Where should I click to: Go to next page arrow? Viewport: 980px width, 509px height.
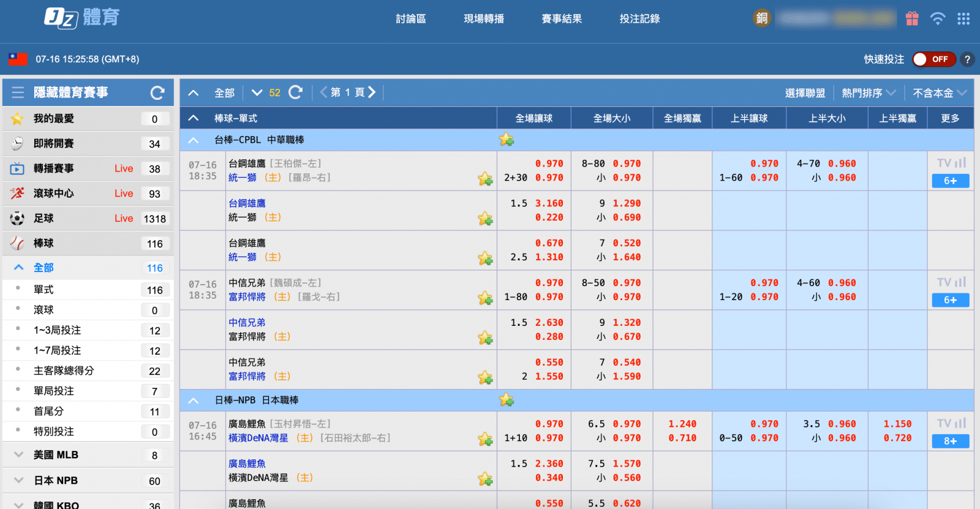371,92
